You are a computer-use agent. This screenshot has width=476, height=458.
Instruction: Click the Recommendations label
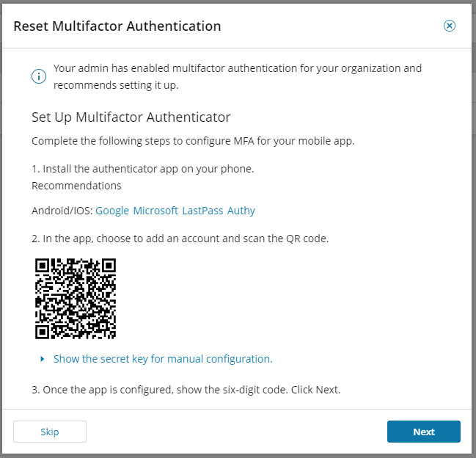click(x=76, y=186)
